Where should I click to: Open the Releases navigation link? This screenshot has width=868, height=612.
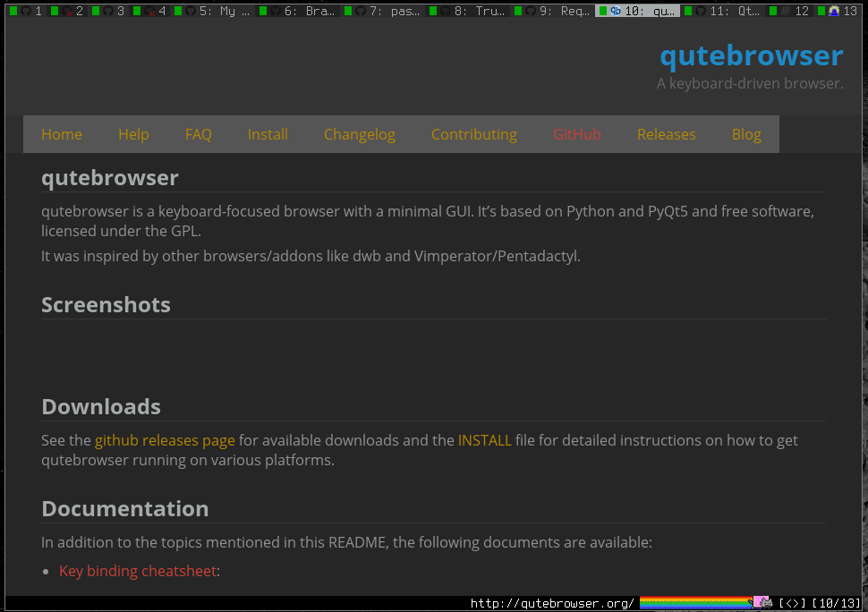coord(666,134)
